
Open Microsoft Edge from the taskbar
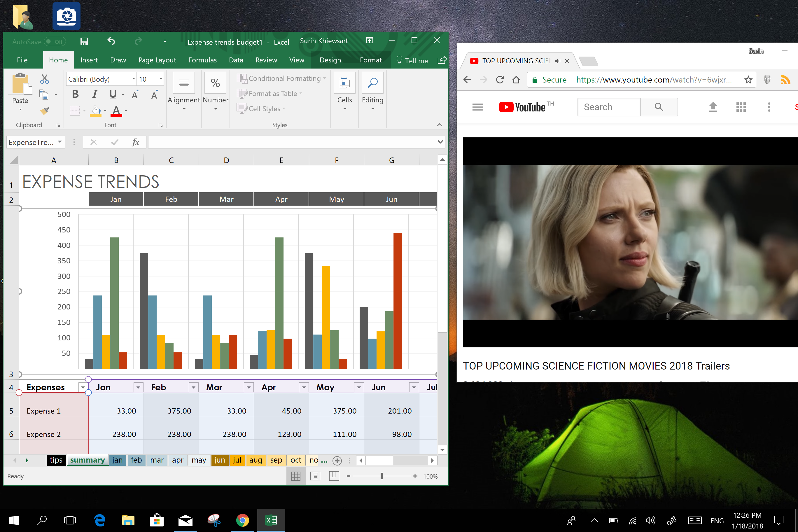click(x=100, y=520)
